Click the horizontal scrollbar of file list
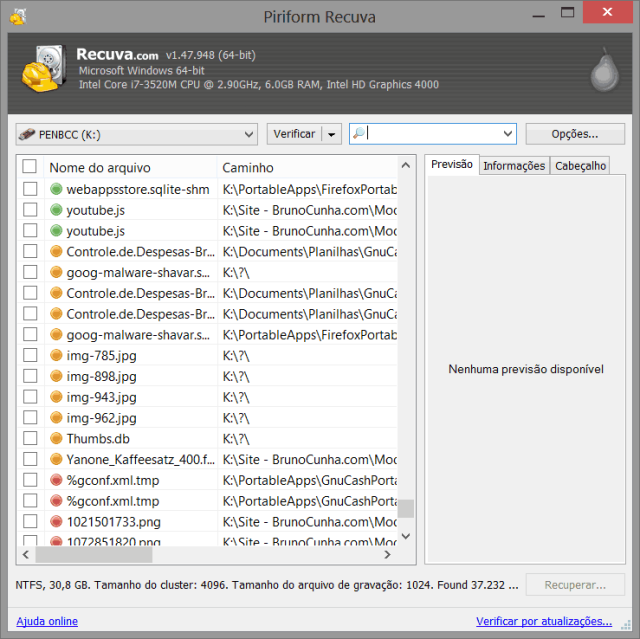 pyautogui.click(x=200, y=553)
